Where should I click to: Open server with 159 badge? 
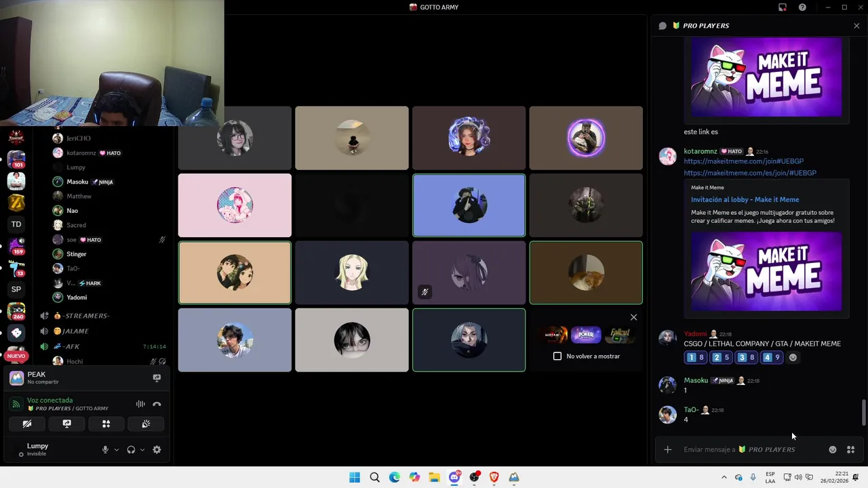16,246
